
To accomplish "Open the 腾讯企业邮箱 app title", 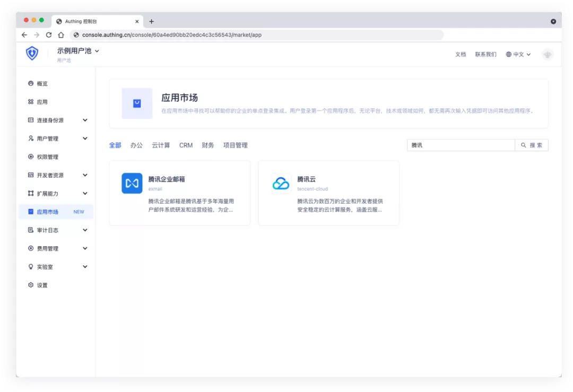I will click(167, 179).
